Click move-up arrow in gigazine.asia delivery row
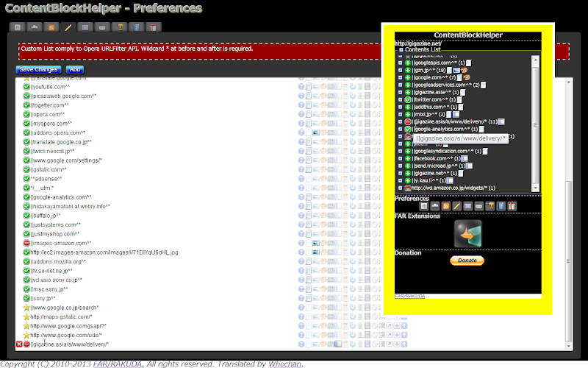 (404, 344)
